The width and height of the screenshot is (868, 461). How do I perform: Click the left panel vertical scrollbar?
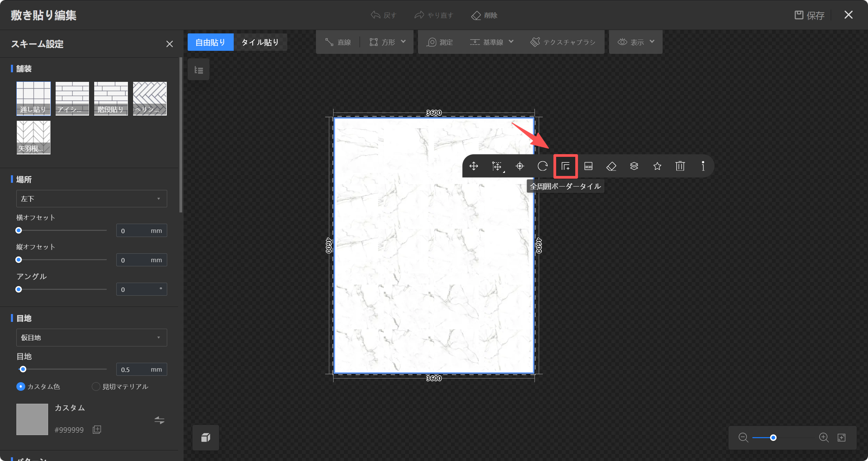point(180,135)
